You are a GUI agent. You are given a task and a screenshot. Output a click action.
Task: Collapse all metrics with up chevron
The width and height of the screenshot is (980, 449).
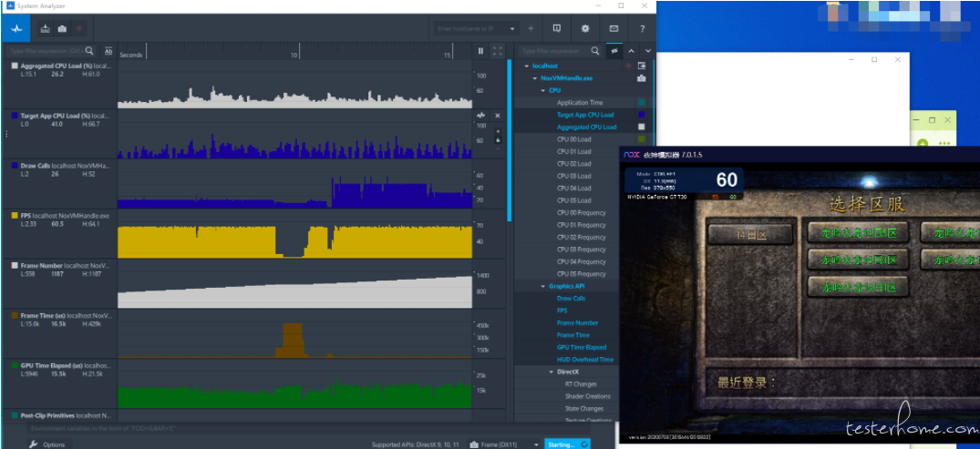point(631,51)
